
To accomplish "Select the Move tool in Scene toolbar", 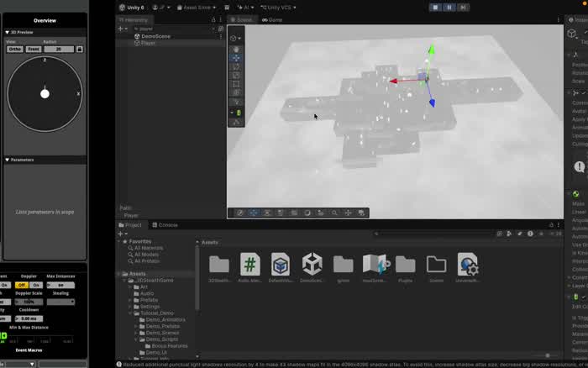I will coord(236,58).
